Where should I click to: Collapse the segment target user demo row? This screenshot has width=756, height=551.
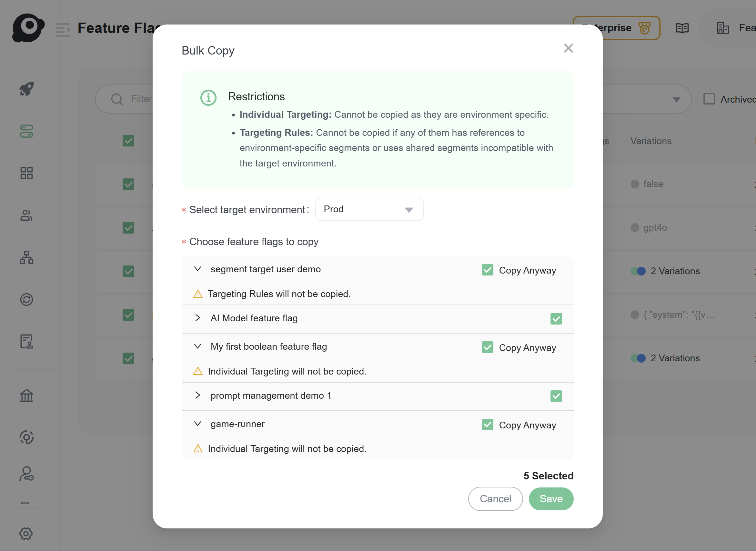pos(197,269)
